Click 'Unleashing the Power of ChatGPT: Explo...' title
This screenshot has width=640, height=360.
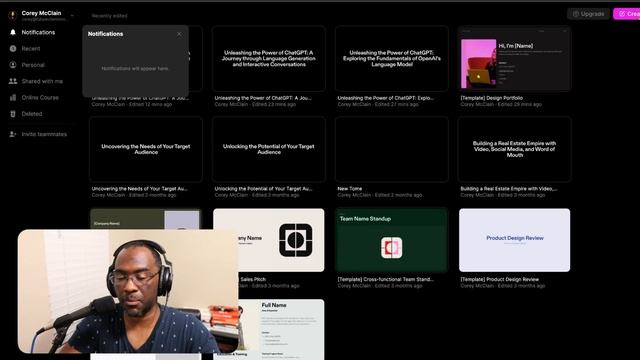[385, 98]
